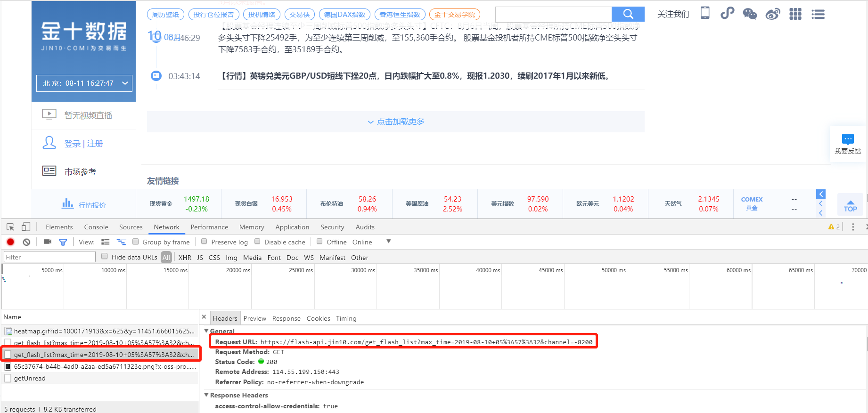Click the 金十交易学院 orange tag
The image size is (868, 413).
tap(455, 15)
